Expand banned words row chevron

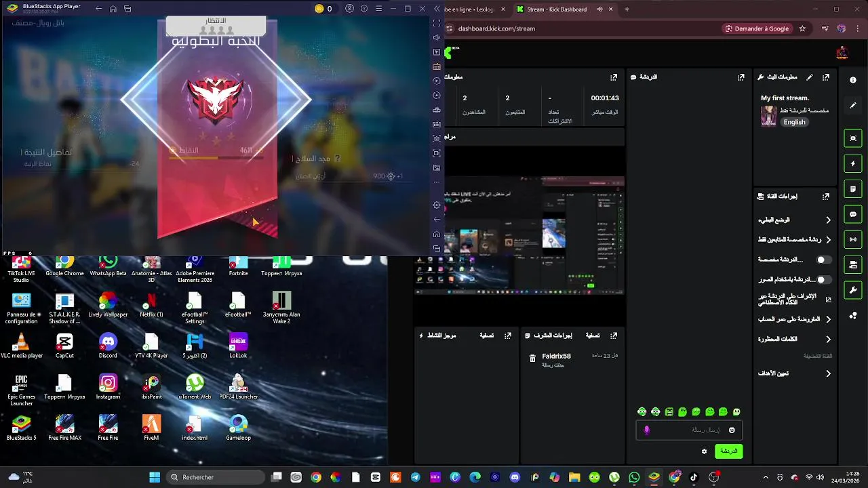point(828,339)
